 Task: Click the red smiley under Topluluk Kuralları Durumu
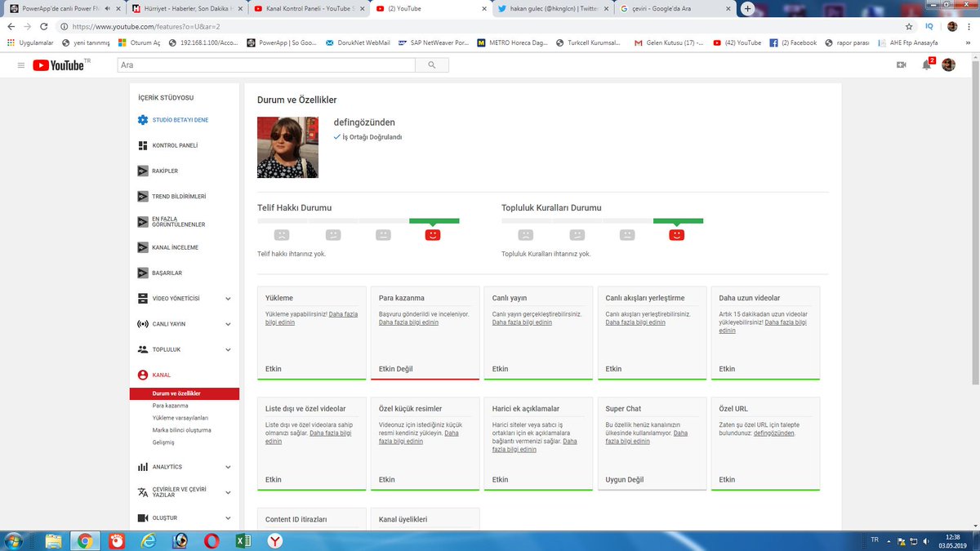(677, 235)
